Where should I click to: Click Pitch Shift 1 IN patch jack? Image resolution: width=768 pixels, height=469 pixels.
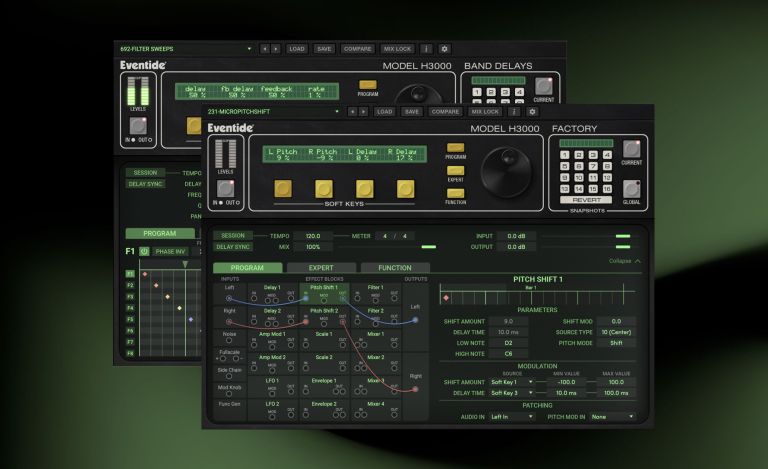tap(306, 298)
